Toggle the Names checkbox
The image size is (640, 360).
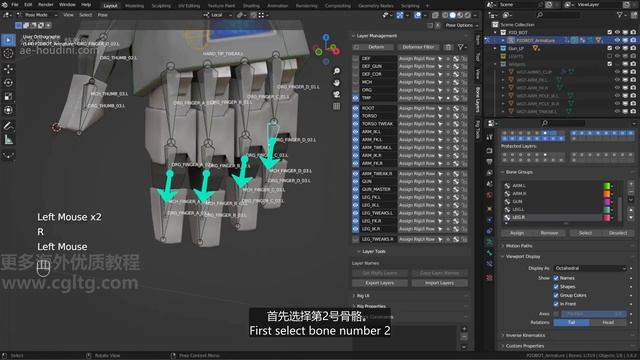click(x=556, y=278)
